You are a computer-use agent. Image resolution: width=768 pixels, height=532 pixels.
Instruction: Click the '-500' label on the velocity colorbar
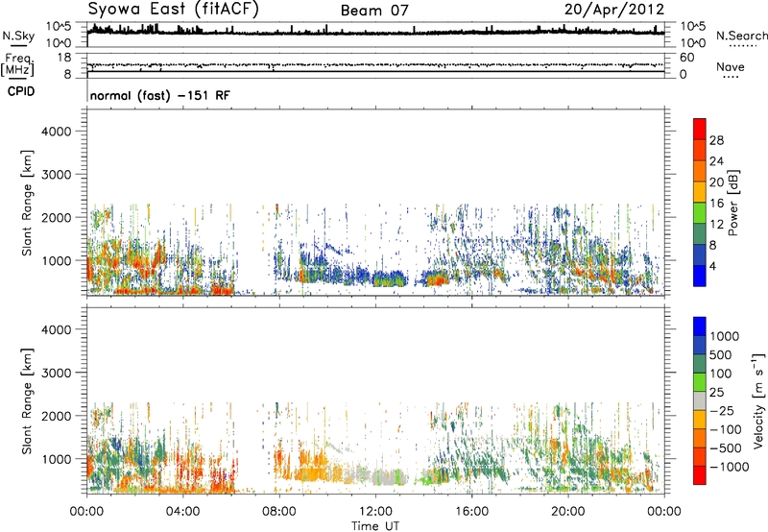click(726, 448)
